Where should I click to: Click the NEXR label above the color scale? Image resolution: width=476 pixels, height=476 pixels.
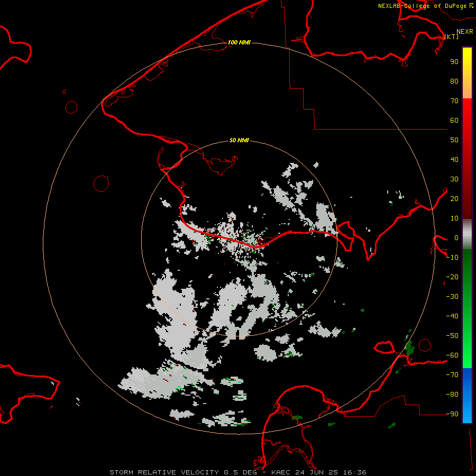[x=464, y=32]
